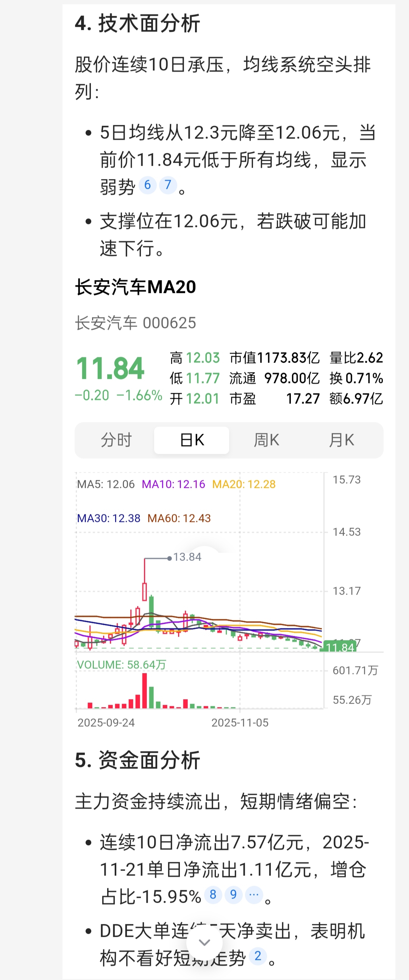Tap the 5. 资金面分析 section heading
Viewport: 409px width, 980px height.
click(x=137, y=760)
